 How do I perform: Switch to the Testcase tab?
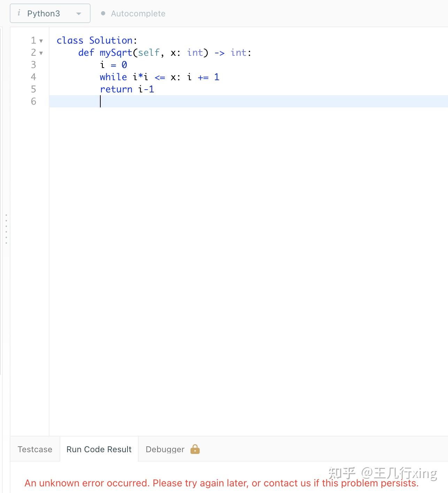(34, 449)
